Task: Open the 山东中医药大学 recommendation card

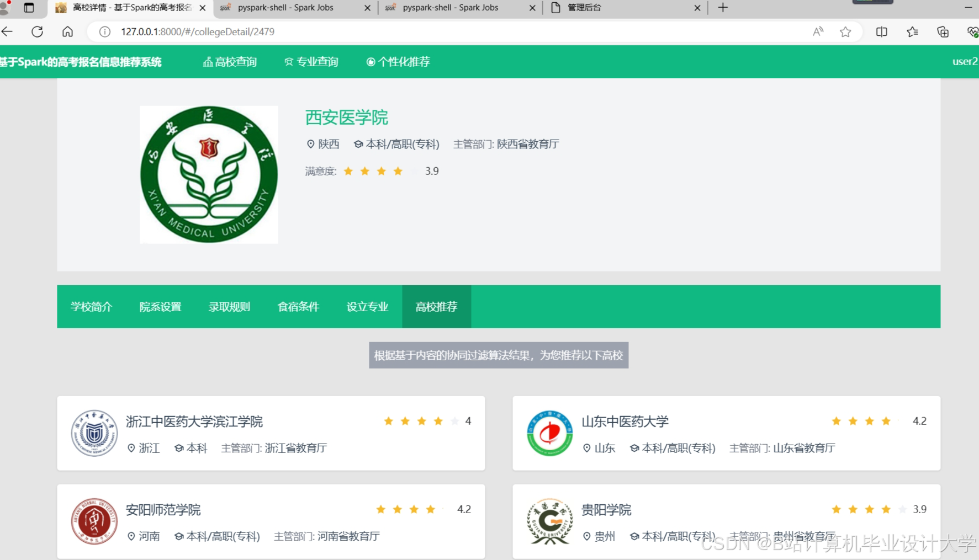Action: (726, 434)
